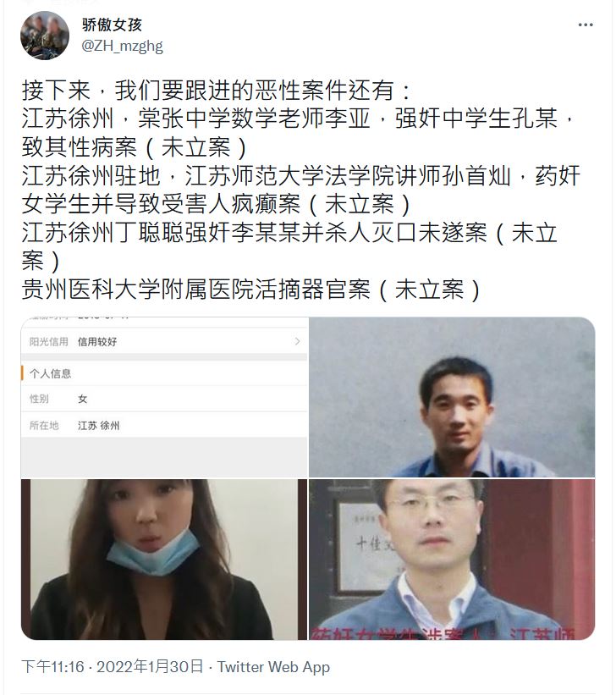
Task: Open the personal info screenshot thumbnail
Action: (164, 397)
